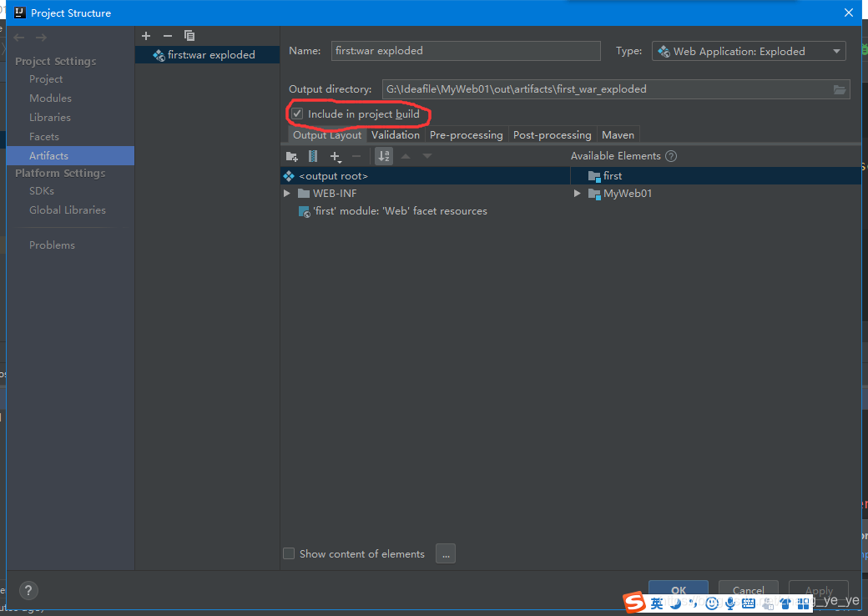Click the OK button
The image size is (868, 616).
click(679, 590)
